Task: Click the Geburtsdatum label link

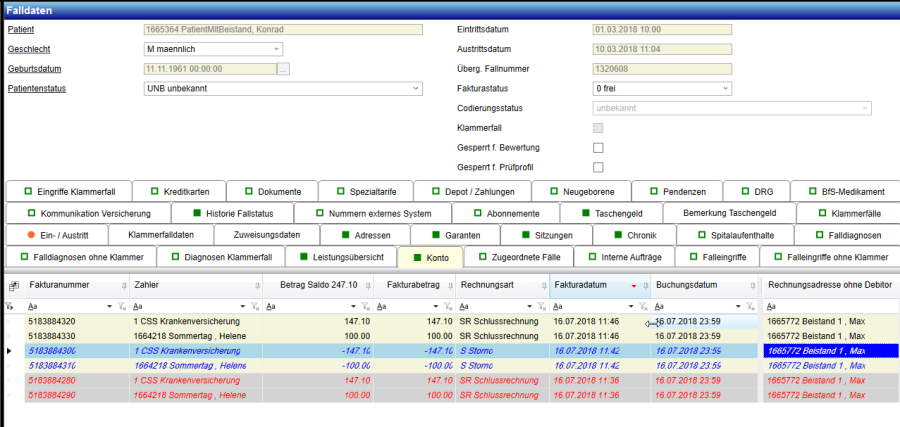Action: click(x=36, y=69)
